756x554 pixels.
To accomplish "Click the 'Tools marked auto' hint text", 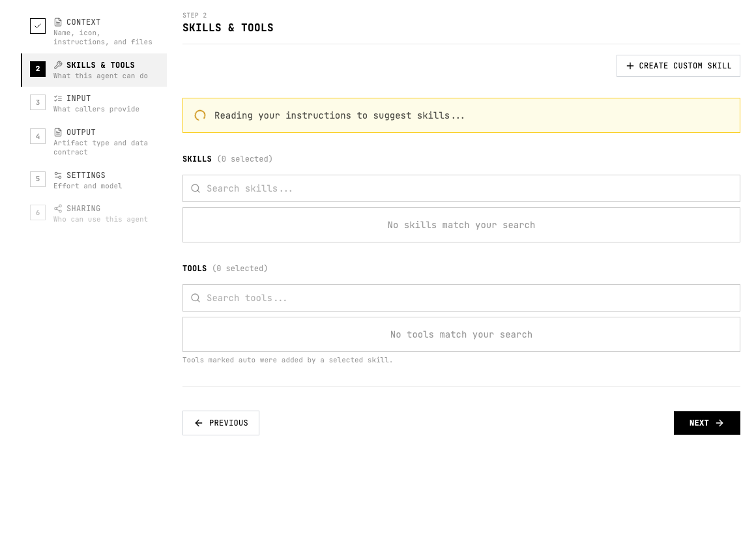I will tap(287, 360).
